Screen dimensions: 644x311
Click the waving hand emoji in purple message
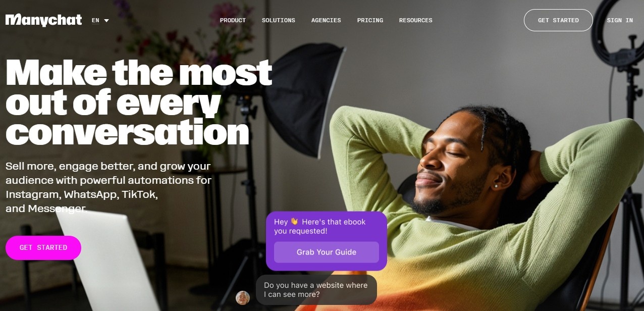[x=294, y=222]
